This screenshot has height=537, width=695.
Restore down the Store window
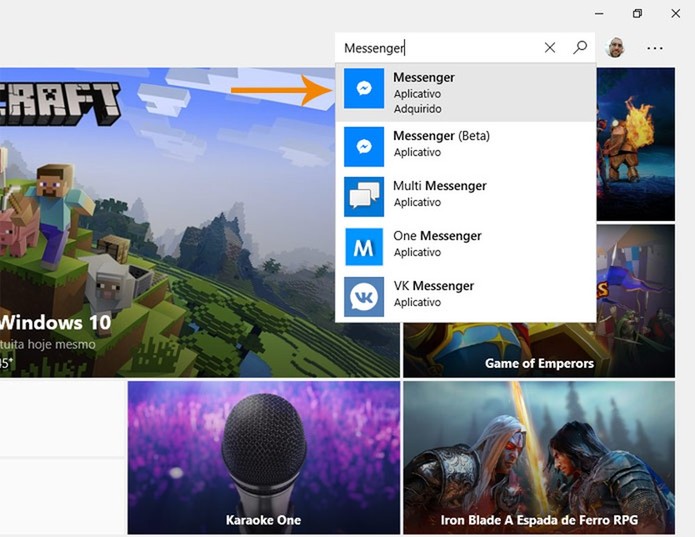(637, 14)
